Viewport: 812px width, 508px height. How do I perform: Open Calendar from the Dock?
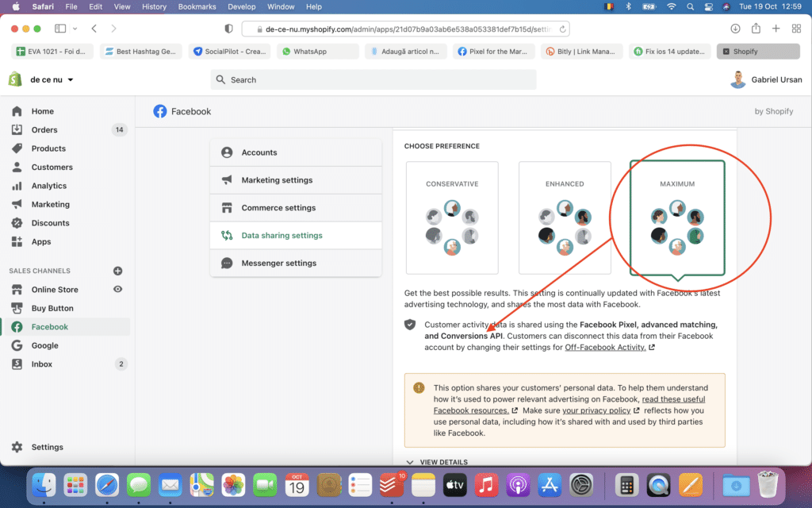click(297, 486)
